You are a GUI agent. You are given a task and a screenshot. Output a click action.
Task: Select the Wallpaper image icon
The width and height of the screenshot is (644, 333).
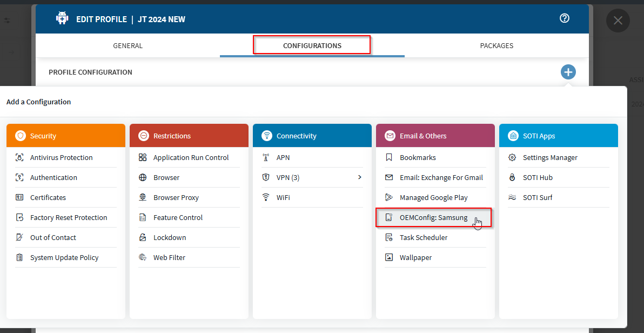[x=390, y=257]
